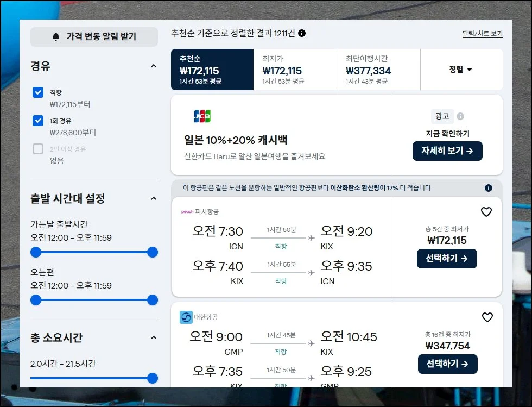Click the info icon beside 광고 label
Viewport: 532px width, 407px height.
460,116
